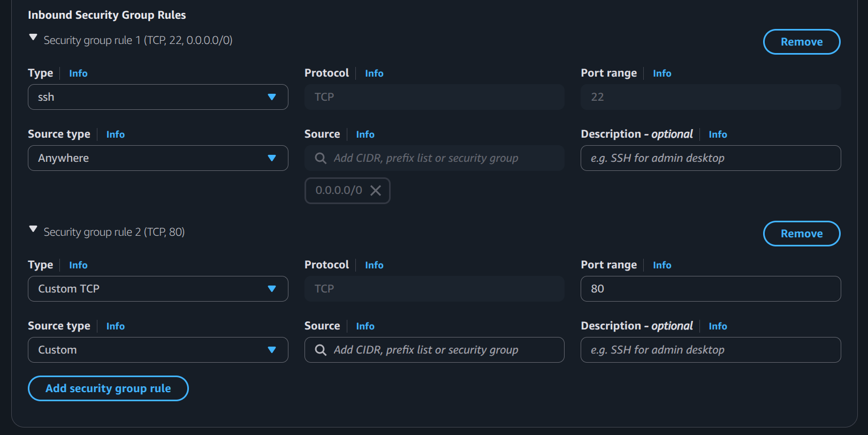868x435 pixels.
Task: Click search icon in rule 2 Source field
Action: pos(321,350)
